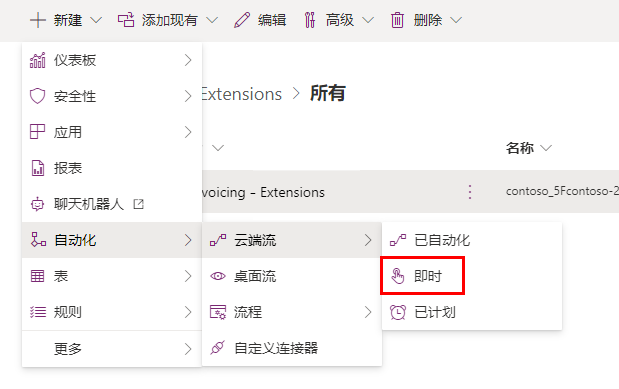Select the 即时 instant flow option

pyautogui.click(x=422, y=276)
